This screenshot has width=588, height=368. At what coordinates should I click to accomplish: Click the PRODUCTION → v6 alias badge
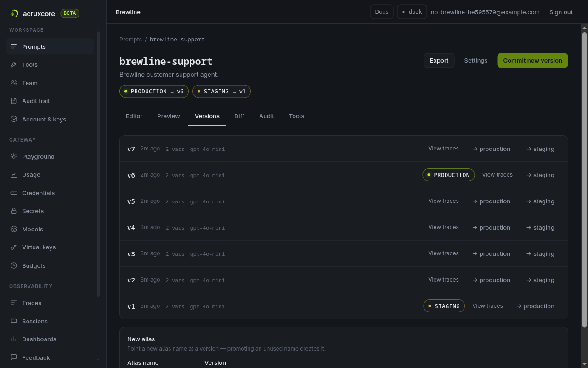pyautogui.click(x=154, y=92)
